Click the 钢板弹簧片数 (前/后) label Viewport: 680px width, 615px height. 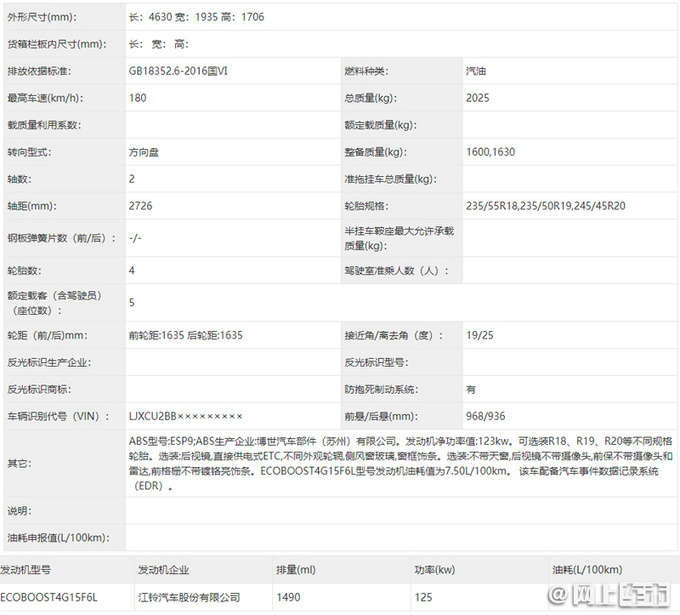pyautogui.click(x=62, y=238)
